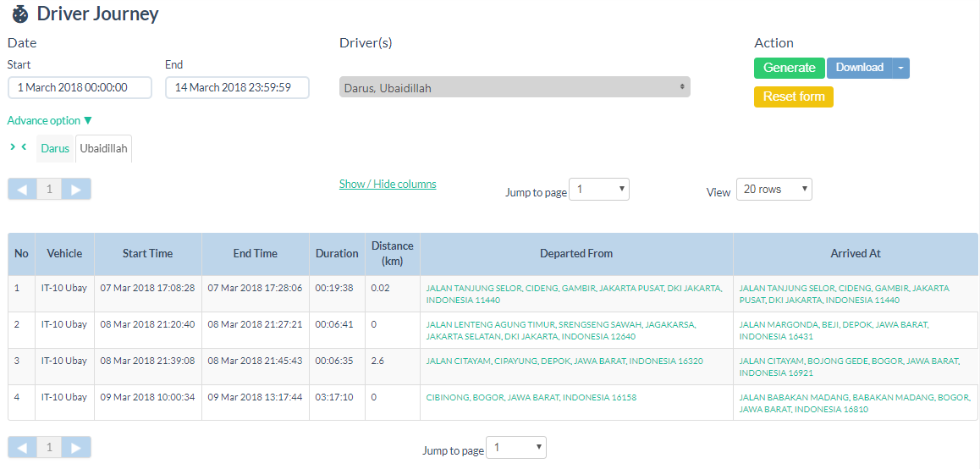
Task: Click the End date input field
Action: coord(237,87)
